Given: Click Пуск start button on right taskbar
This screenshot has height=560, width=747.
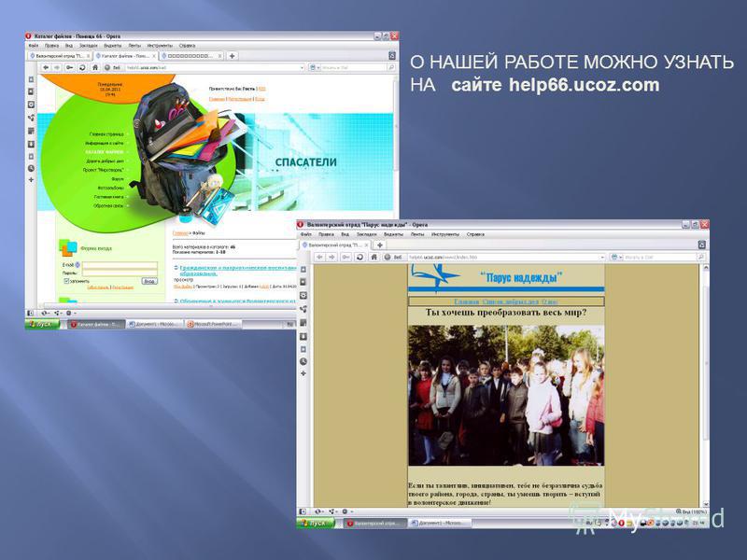Looking at the screenshot, I should pos(316,523).
